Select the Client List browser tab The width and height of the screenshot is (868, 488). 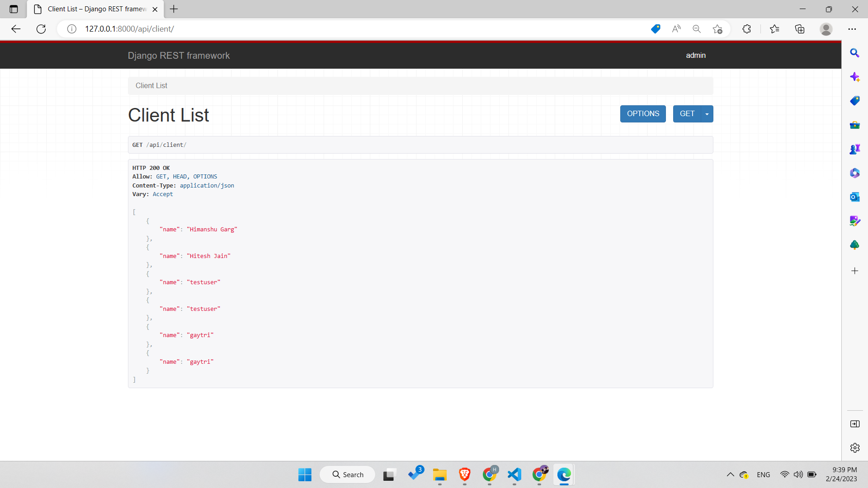pyautogui.click(x=97, y=9)
